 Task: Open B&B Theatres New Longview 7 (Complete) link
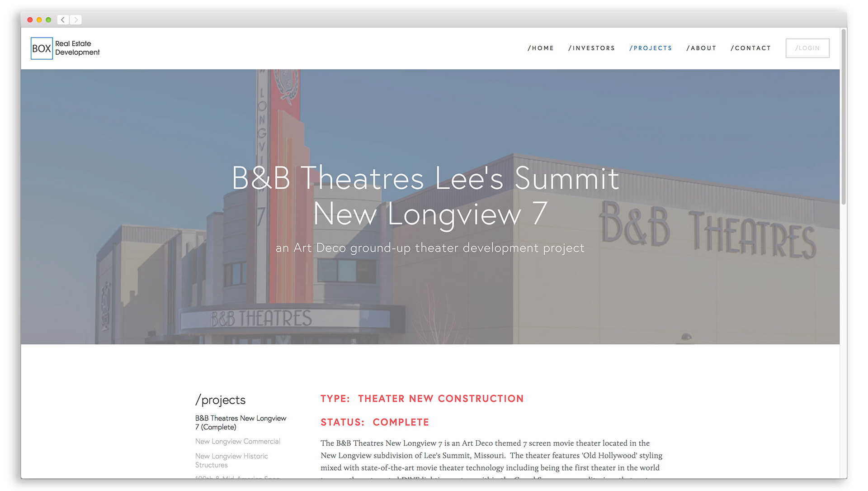[x=241, y=423]
